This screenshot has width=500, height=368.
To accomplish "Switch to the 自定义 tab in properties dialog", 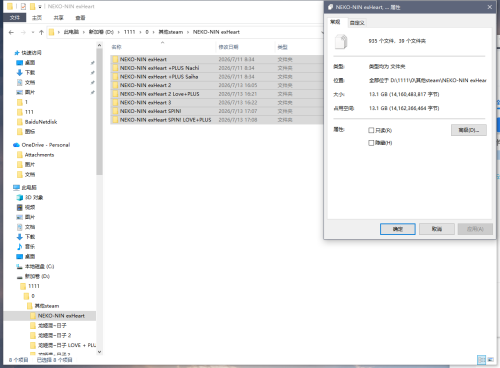I will pos(357,23).
